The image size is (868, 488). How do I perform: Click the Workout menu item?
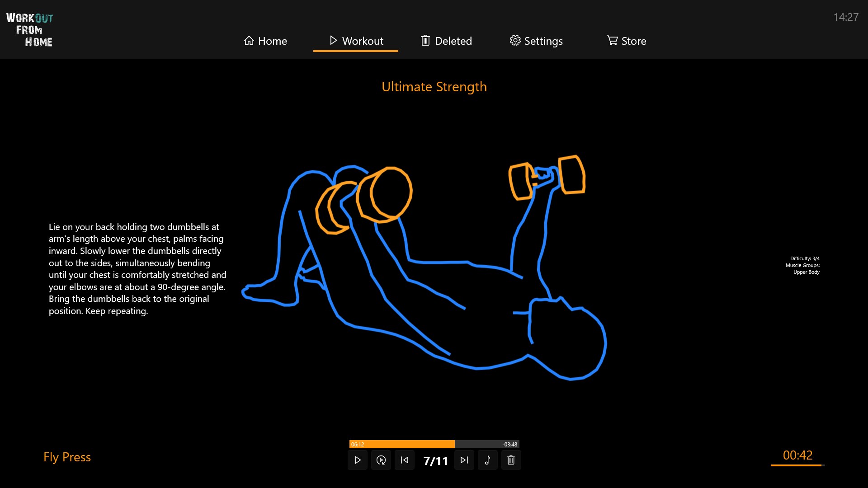356,41
